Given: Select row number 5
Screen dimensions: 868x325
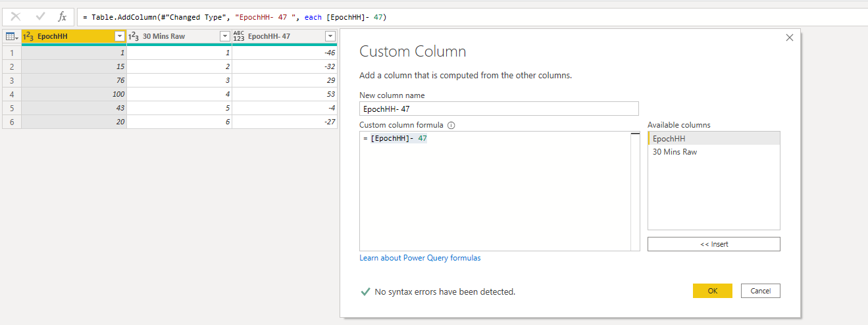Looking at the screenshot, I should 12,107.
